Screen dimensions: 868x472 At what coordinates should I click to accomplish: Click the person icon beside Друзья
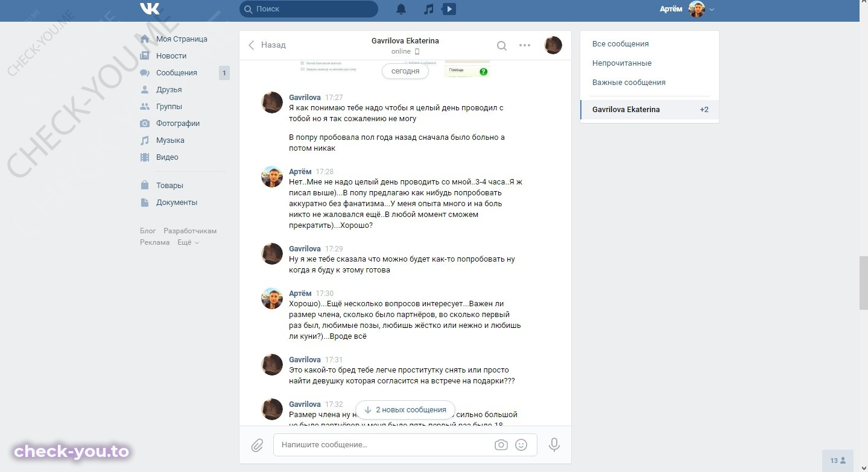(145, 90)
